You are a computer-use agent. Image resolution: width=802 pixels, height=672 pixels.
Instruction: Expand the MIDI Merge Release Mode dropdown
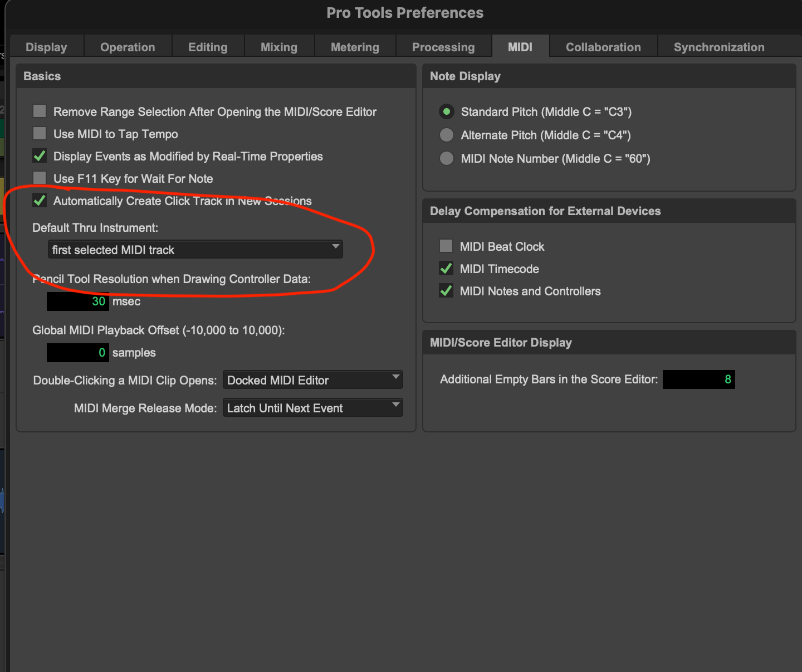[312, 408]
